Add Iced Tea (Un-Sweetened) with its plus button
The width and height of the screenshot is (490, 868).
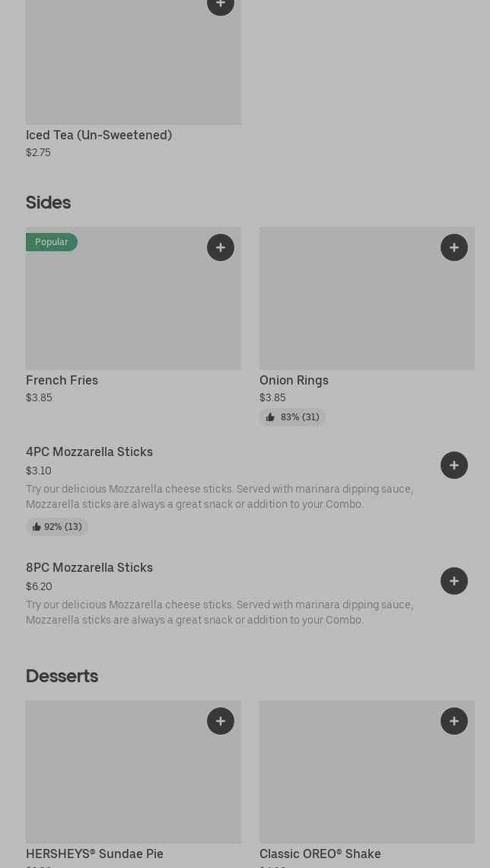point(221,4)
